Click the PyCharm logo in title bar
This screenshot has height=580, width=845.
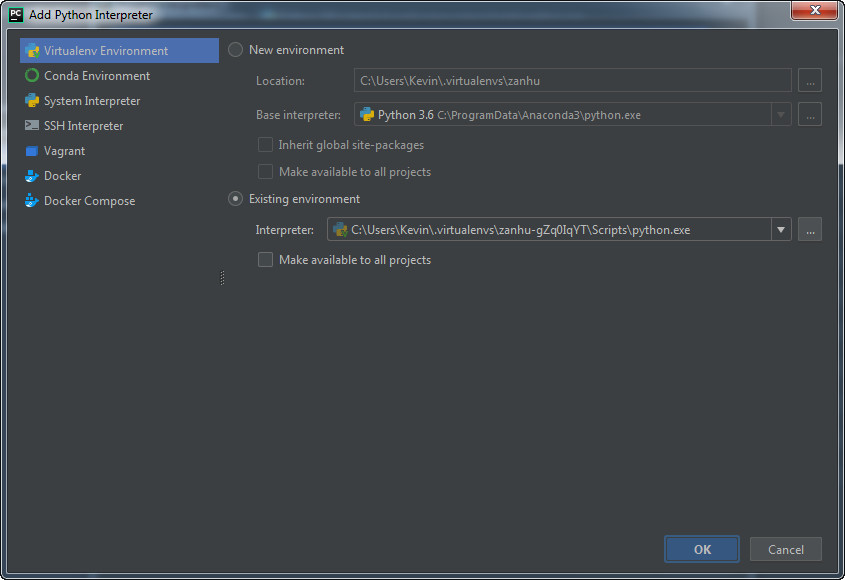point(16,15)
